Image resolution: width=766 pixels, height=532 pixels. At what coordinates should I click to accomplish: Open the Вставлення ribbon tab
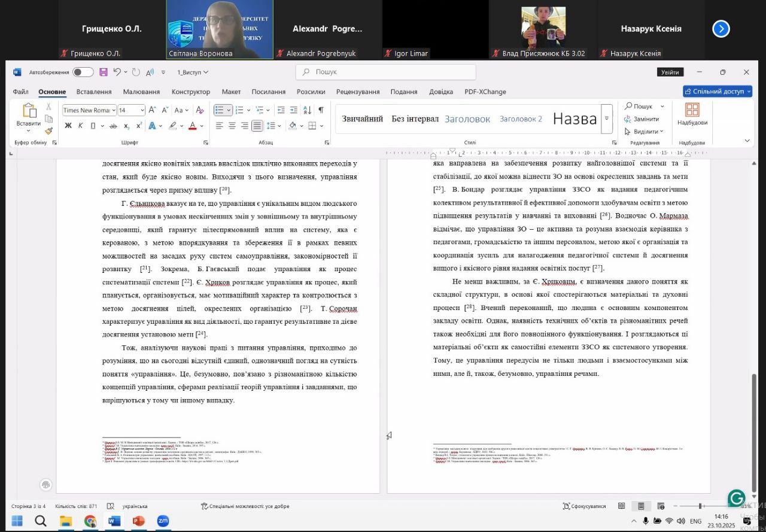[x=94, y=92]
